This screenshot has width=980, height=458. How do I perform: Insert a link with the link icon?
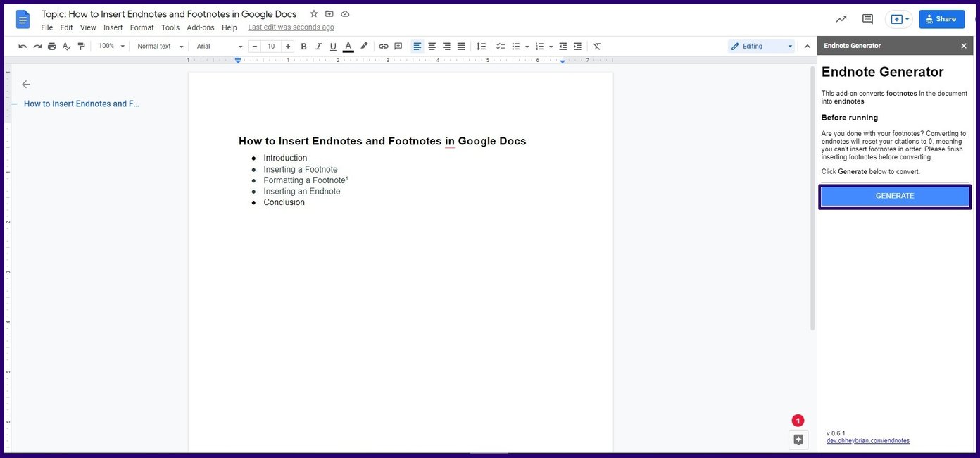(x=384, y=47)
